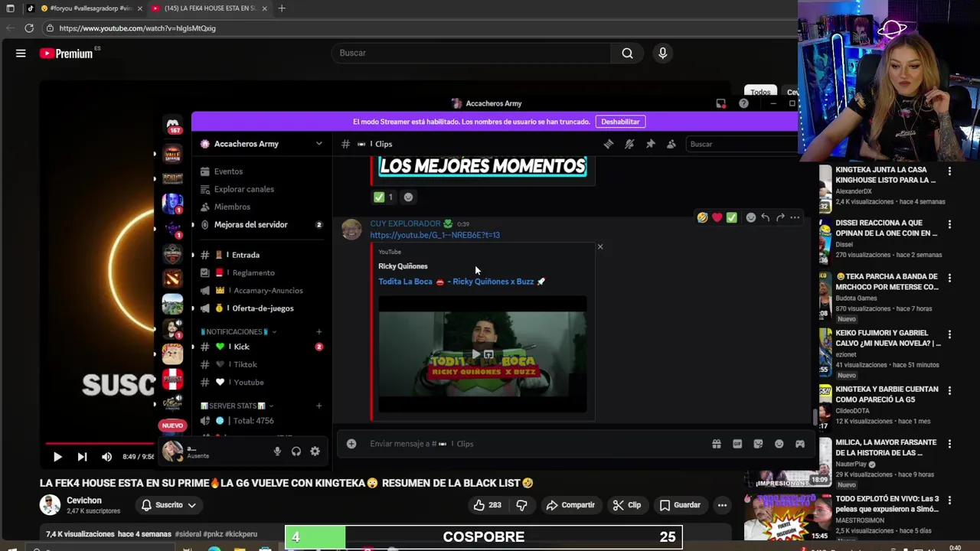Collapse the SERVER STATS category
Viewport: 980px width, 551px height.
pos(237,406)
